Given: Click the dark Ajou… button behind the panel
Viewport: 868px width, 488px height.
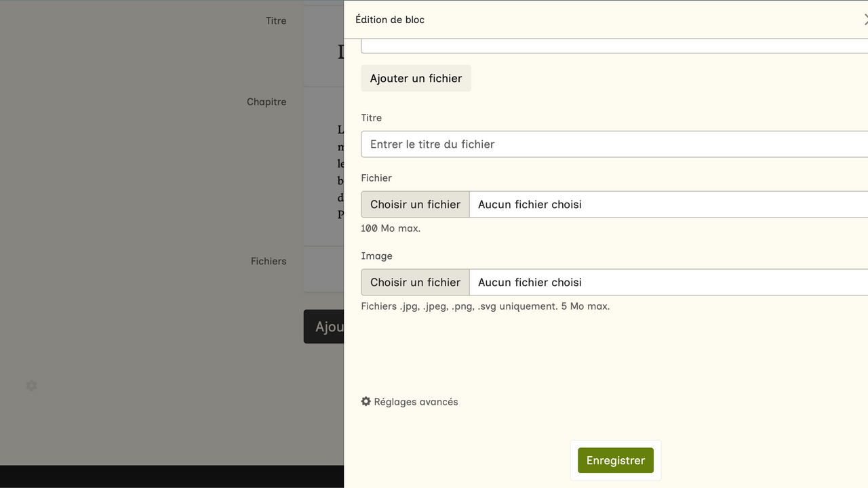Looking at the screenshot, I should [324, 327].
